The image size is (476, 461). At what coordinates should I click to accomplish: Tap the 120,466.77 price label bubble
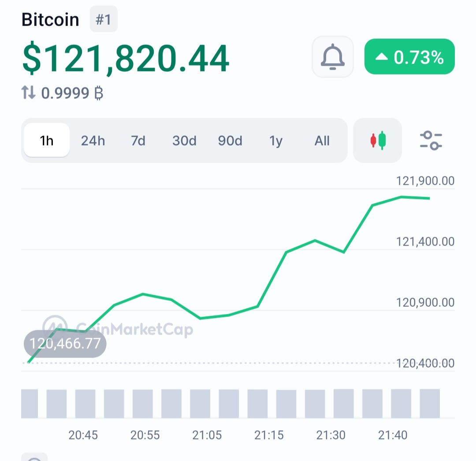(x=65, y=344)
